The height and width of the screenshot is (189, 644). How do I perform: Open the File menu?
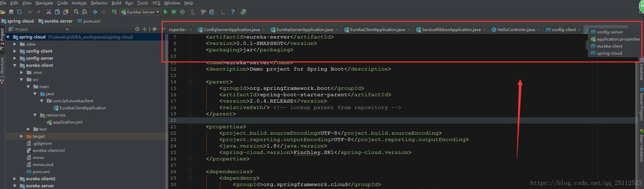(x=3, y=3)
